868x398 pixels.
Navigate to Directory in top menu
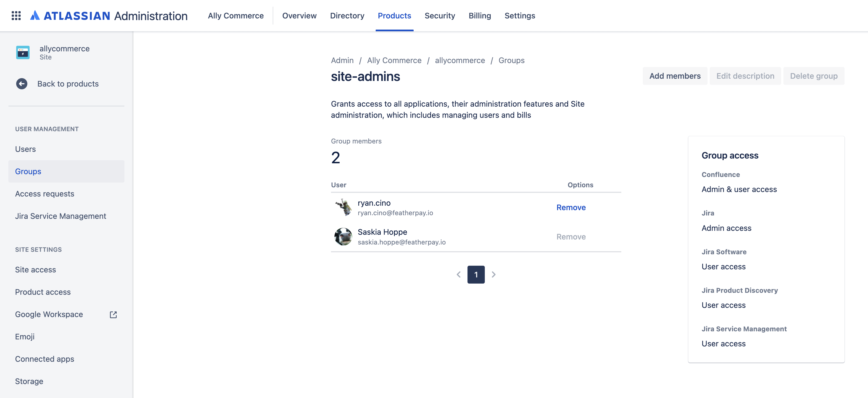tap(347, 16)
